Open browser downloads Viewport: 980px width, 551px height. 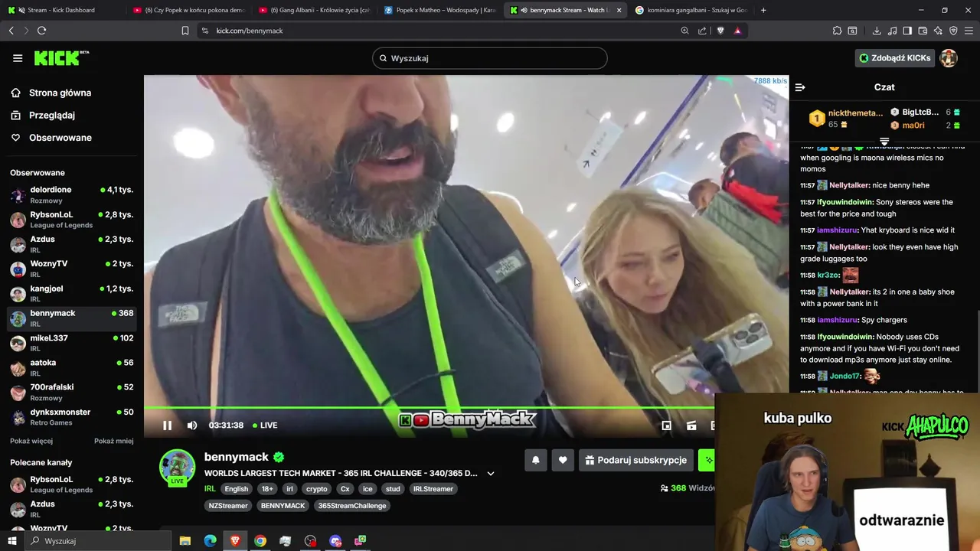click(877, 31)
